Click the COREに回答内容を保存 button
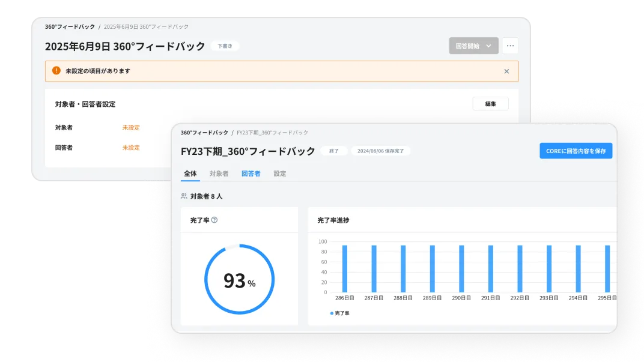 pos(576,151)
